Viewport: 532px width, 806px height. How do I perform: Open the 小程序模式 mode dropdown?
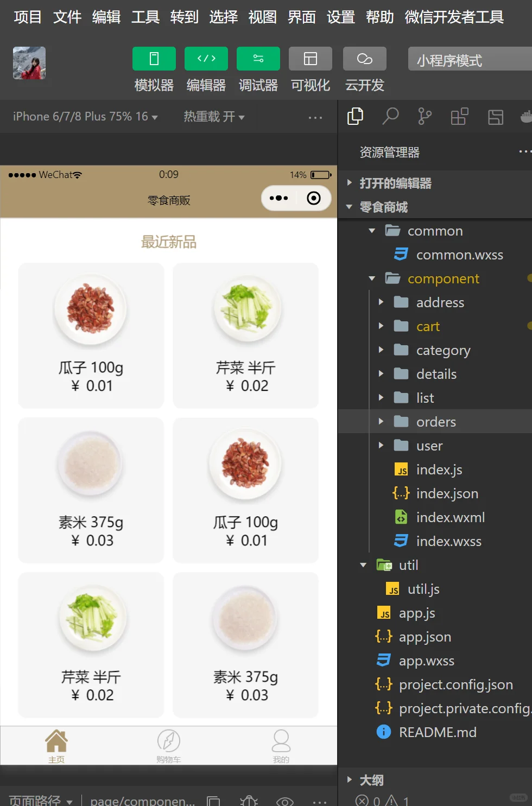(x=470, y=59)
